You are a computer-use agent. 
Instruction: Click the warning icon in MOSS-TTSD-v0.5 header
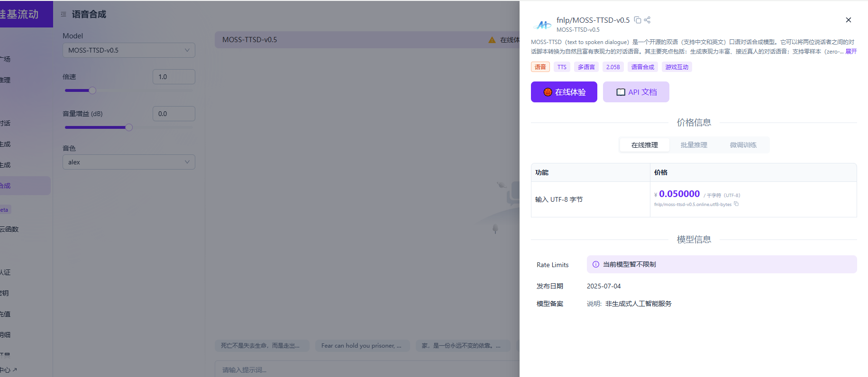[x=492, y=40]
